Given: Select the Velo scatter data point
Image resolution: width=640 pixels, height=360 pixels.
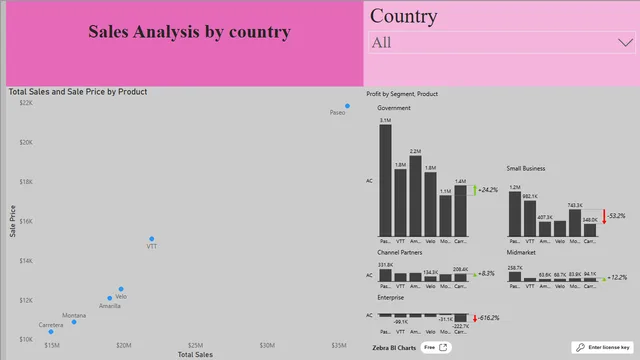Looking at the screenshot, I should coord(121,289).
